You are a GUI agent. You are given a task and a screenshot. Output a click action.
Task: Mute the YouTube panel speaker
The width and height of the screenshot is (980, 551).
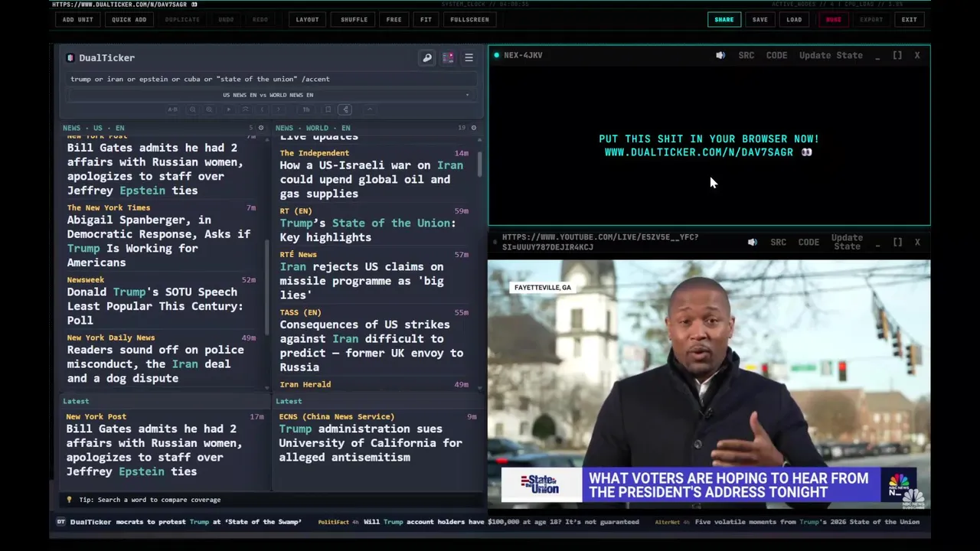coord(753,242)
